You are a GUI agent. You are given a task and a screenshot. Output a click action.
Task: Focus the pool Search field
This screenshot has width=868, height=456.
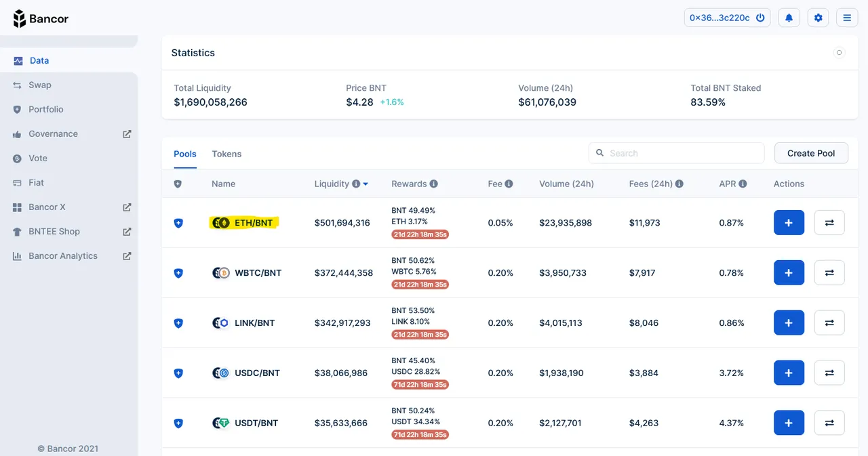(x=676, y=153)
